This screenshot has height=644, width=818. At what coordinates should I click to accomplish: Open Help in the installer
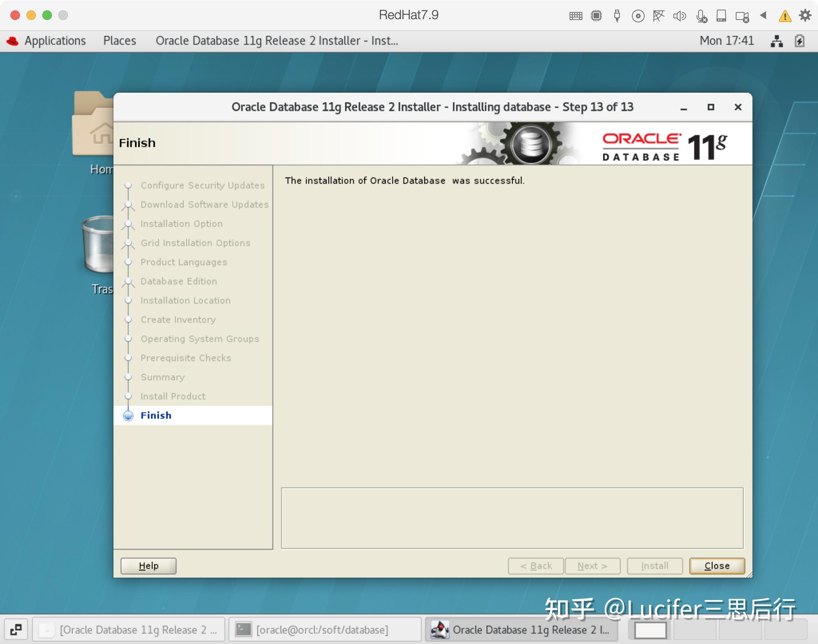point(148,566)
